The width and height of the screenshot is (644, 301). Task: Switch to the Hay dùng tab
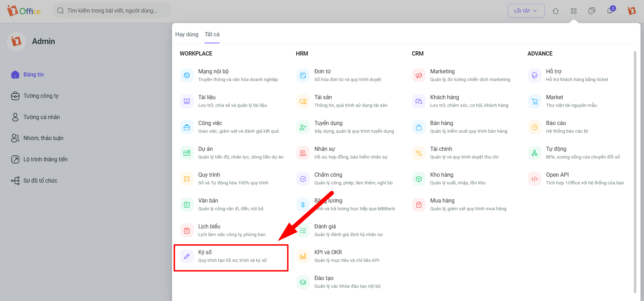tap(187, 34)
